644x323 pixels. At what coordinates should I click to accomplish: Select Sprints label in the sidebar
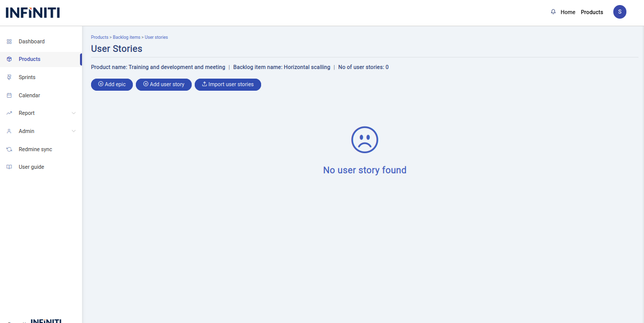27,78
